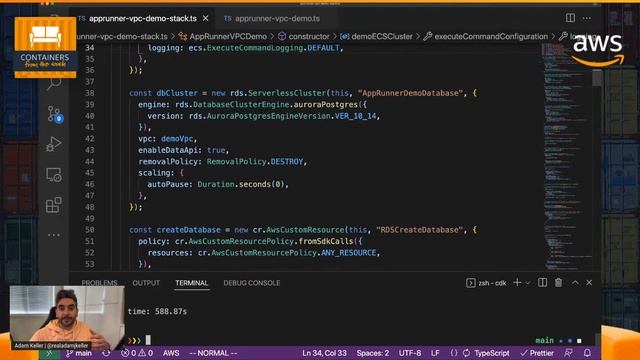Viewport: 640px width, 360px height.
Task: Close the apprunner-vpc-demo-stack.ts tab
Action: tap(206, 18)
